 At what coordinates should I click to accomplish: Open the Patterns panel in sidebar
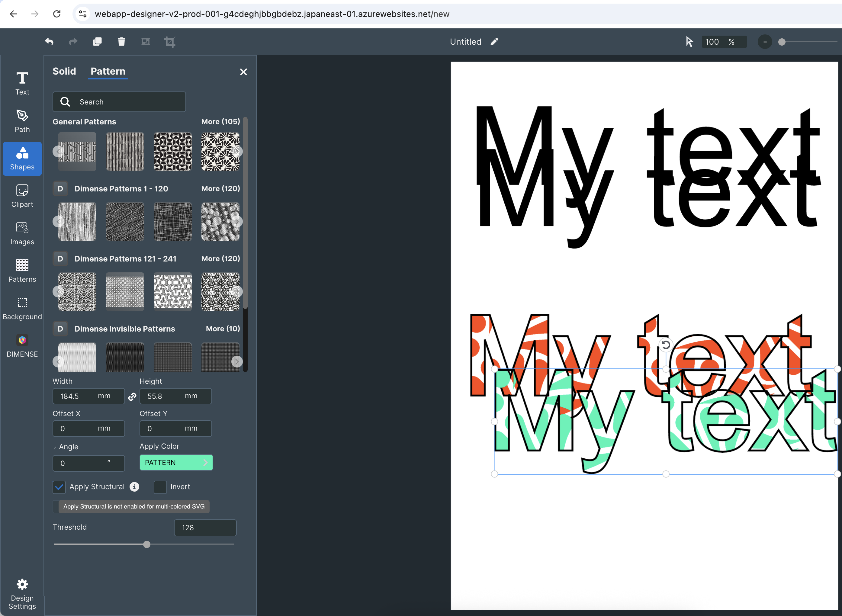22,271
